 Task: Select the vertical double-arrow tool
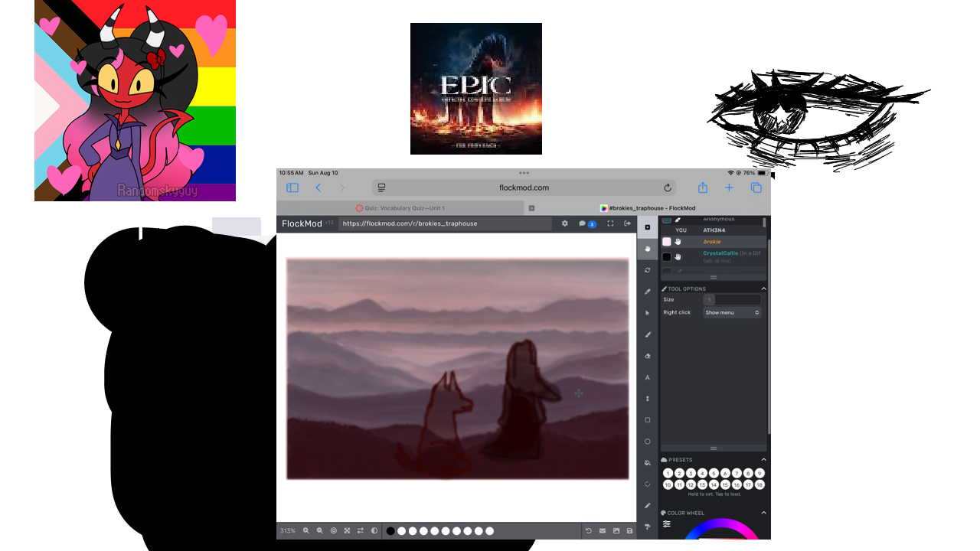tap(648, 399)
